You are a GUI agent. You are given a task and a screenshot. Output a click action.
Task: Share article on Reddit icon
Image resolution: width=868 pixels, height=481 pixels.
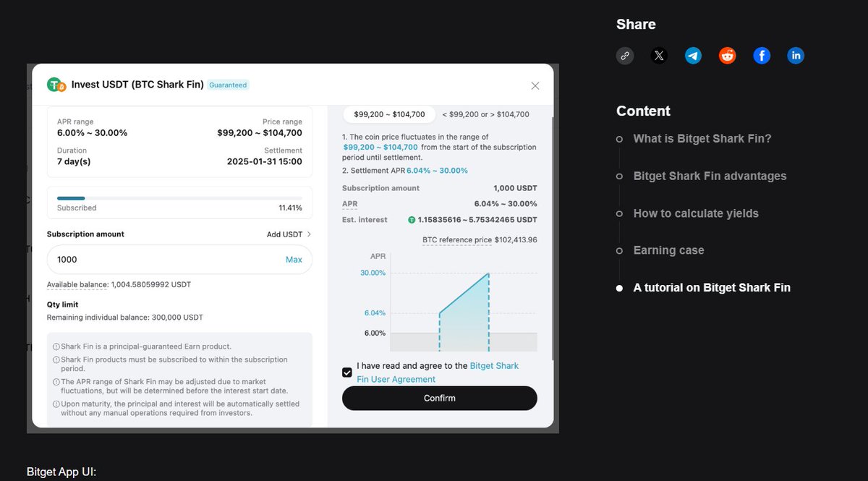click(x=728, y=56)
